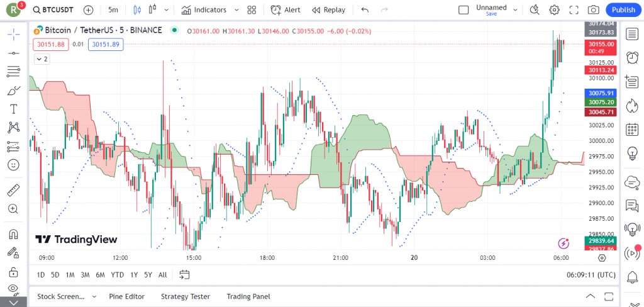Add symbol with the plus circle button
The height and width of the screenshot is (307, 644).
(x=88, y=10)
